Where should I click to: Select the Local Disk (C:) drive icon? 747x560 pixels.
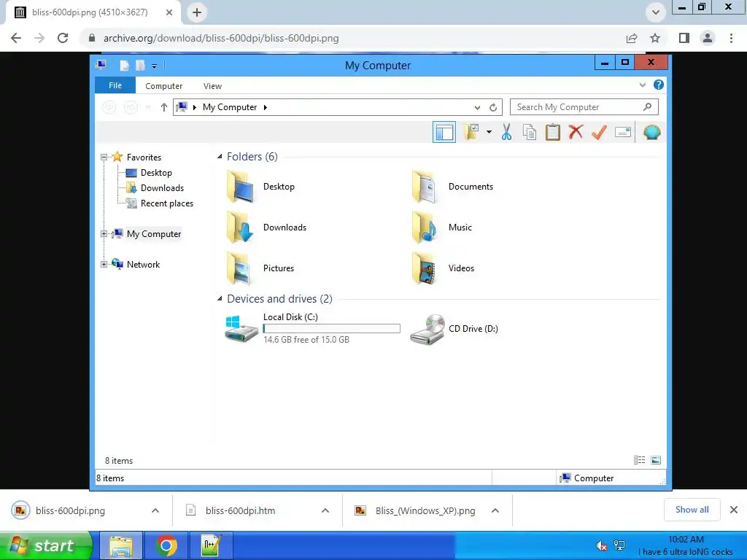(x=241, y=329)
